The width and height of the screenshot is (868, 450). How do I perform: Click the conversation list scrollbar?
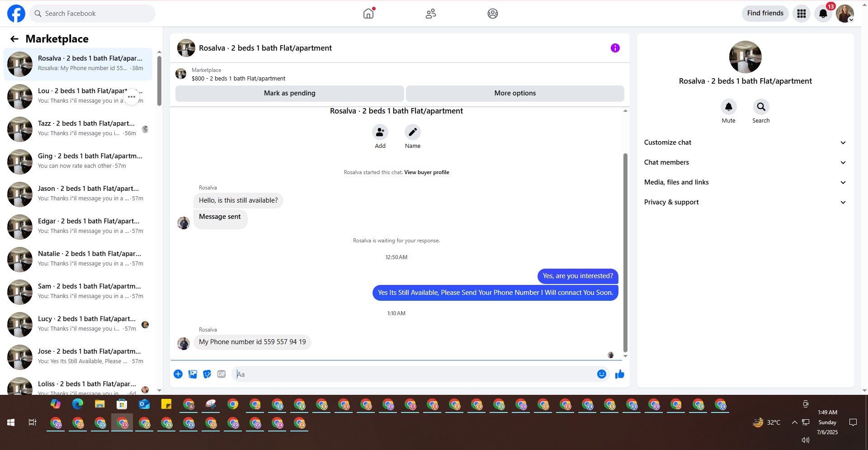pyautogui.click(x=159, y=81)
